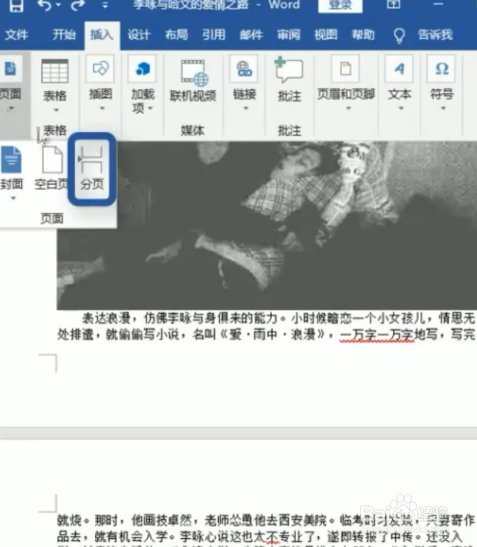This screenshot has height=547, width=477.
Task: Click the 批注 new comment icon
Action: click(x=289, y=70)
